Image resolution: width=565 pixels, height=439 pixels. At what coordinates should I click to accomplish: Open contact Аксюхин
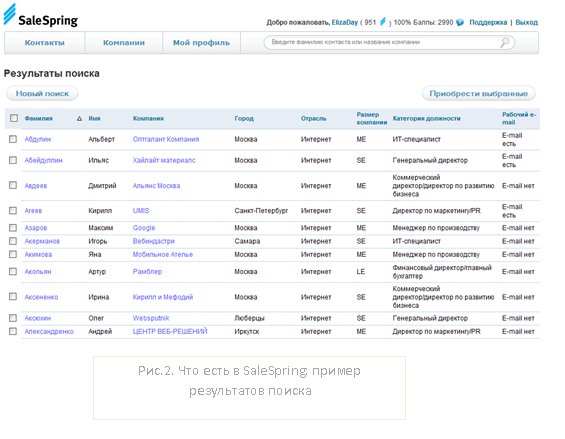(38, 318)
